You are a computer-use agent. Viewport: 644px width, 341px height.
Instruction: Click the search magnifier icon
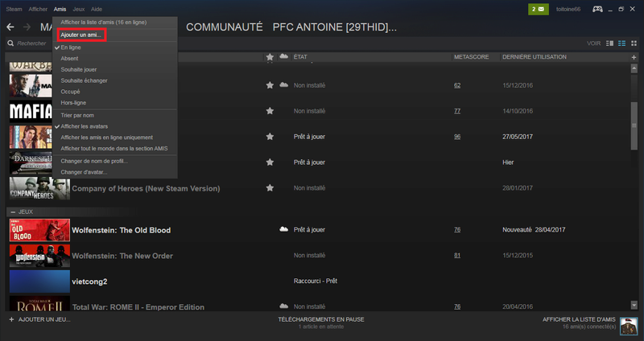point(10,43)
